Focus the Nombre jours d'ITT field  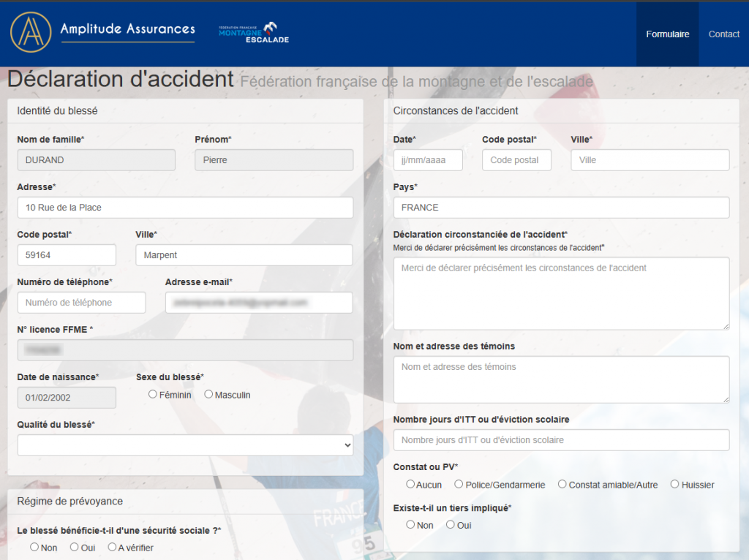tap(561, 439)
